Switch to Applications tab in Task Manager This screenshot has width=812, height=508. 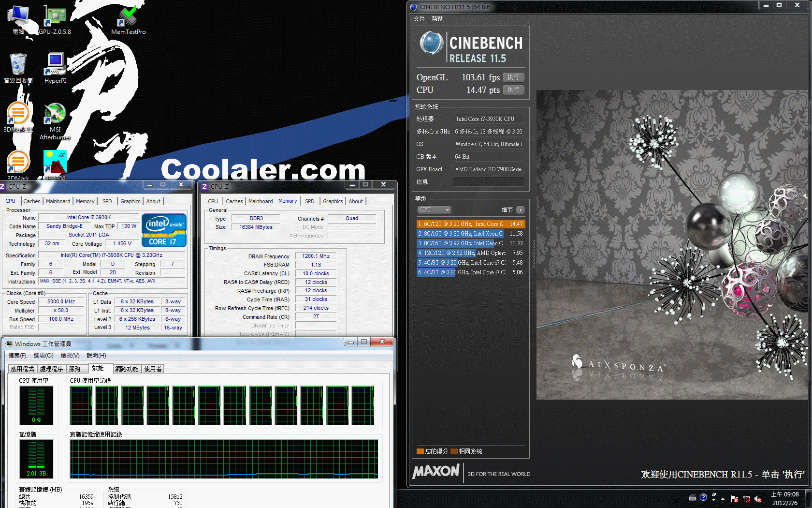pyautogui.click(x=22, y=369)
